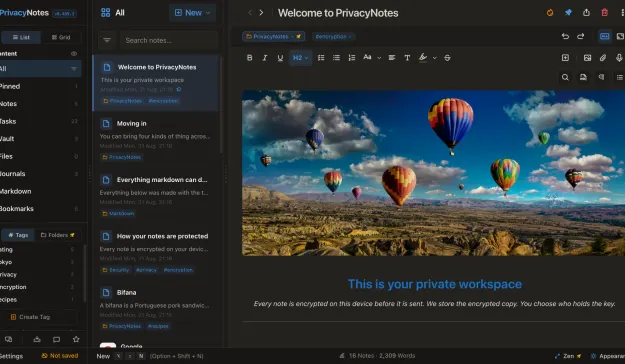The height and width of the screenshot is (364, 625).
Task: Apply the highlighter text color
Action: (423, 58)
